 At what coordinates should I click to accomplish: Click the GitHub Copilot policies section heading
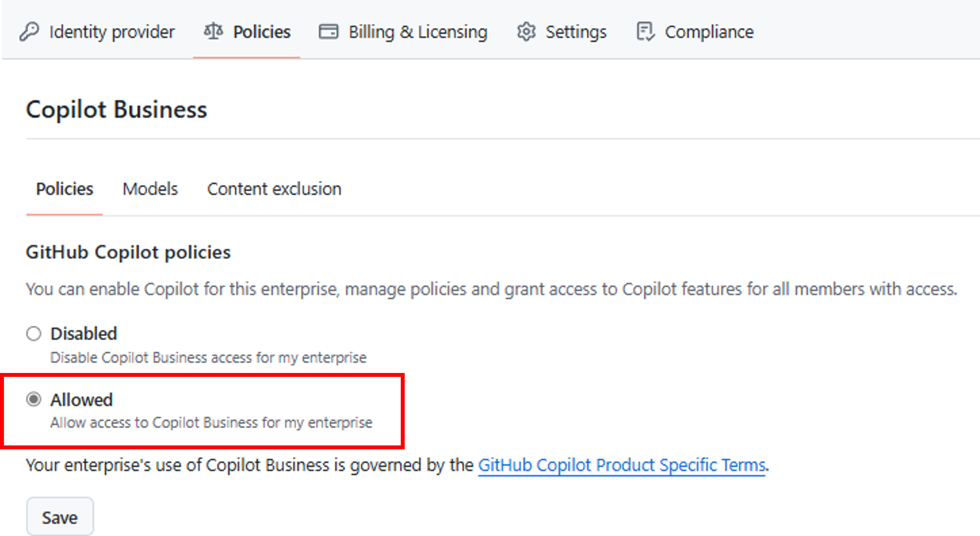(128, 252)
